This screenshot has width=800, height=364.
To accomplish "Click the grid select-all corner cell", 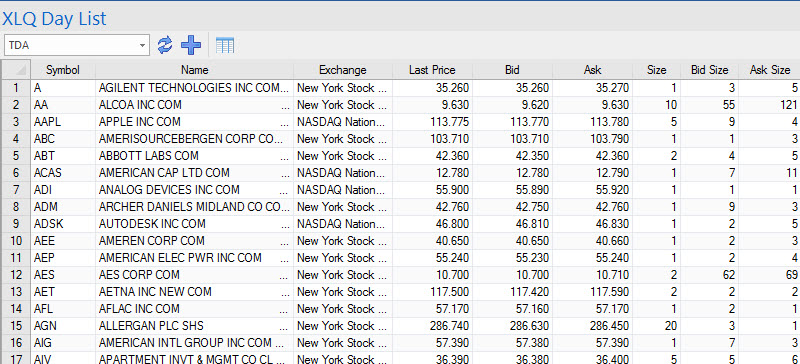I will (16, 70).
